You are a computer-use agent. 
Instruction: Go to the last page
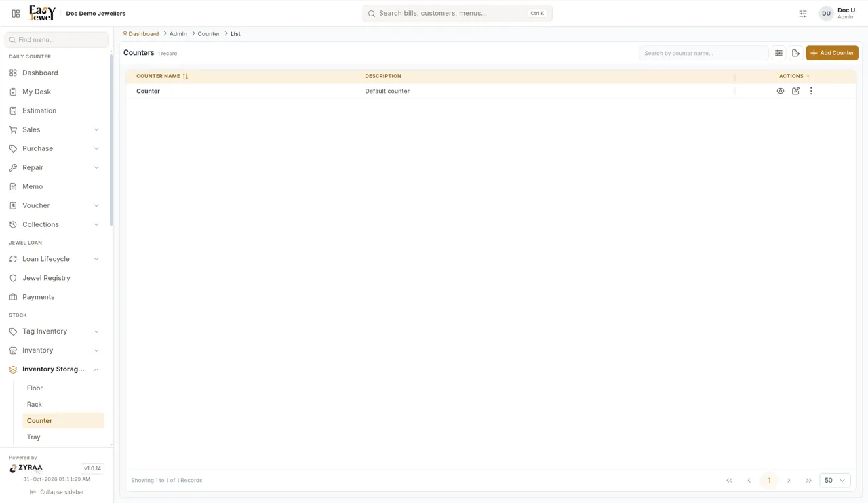point(808,480)
